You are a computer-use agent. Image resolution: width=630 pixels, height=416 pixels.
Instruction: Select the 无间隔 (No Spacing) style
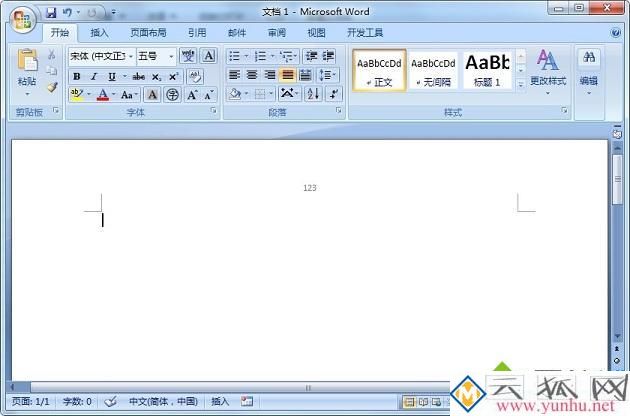[433, 70]
